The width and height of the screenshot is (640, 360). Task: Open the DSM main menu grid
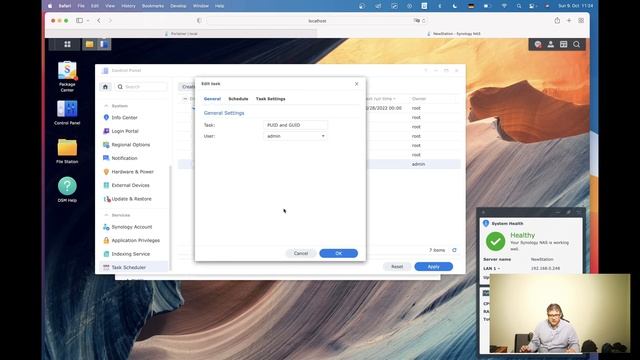click(67, 44)
